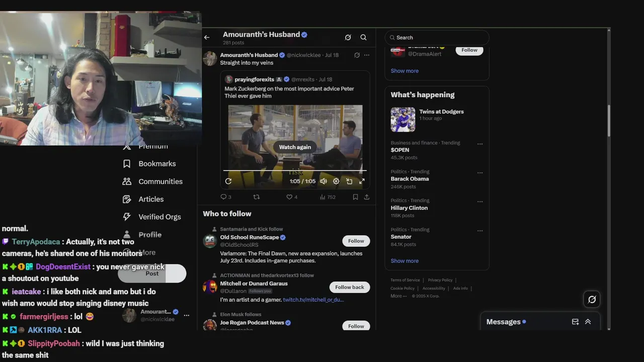
Task: Click the Search input field
Action: [437, 38]
